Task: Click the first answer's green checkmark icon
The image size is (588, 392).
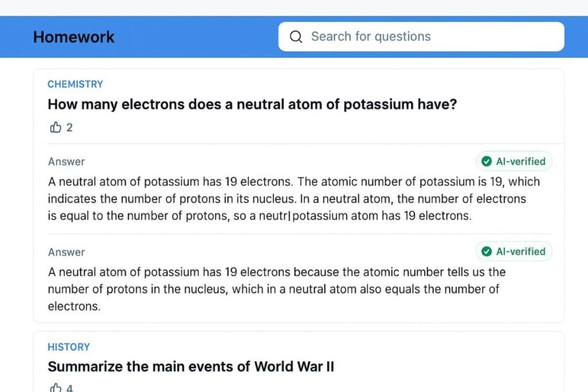Action: [486, 161]
